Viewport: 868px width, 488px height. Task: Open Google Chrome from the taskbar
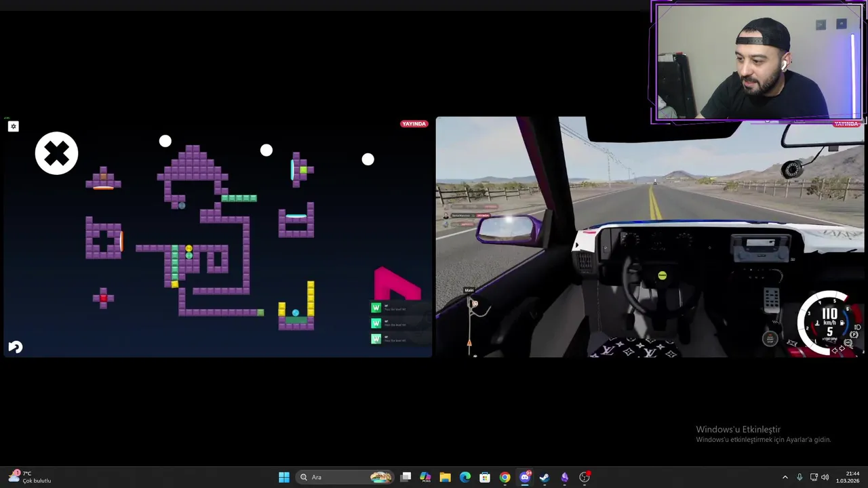505,477
